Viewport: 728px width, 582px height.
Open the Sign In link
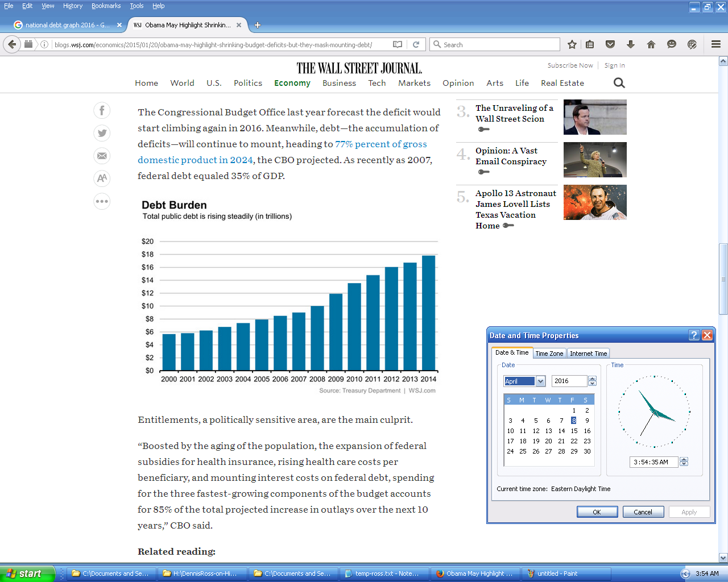[x=614, y=65]
